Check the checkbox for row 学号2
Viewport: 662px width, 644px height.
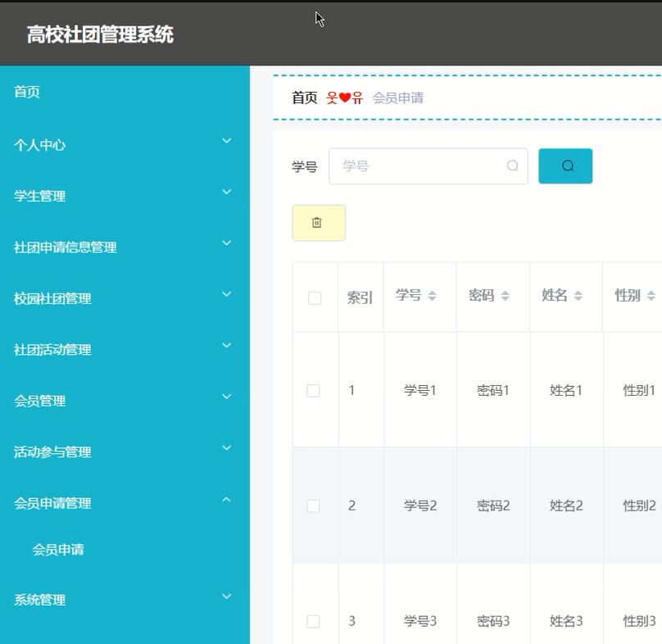(x=313, y=506)
